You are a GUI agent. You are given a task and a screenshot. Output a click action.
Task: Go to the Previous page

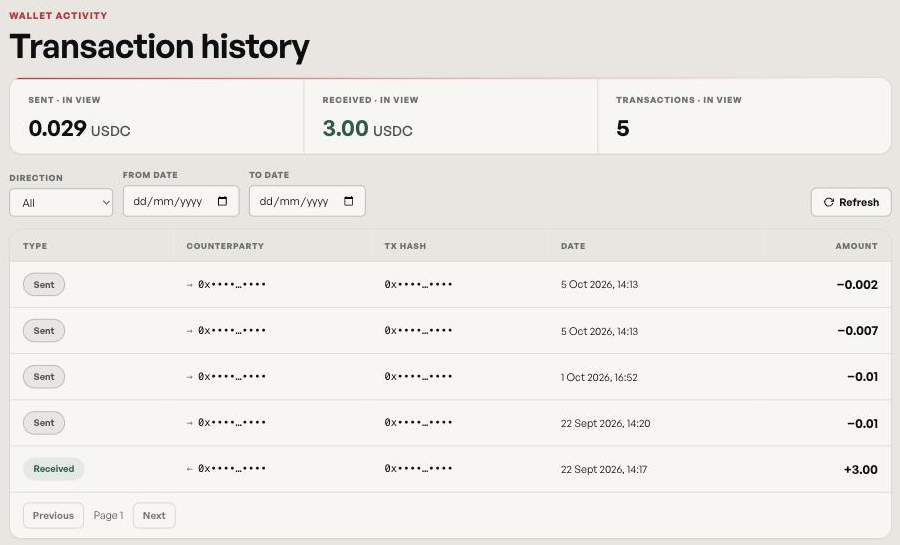53,515
